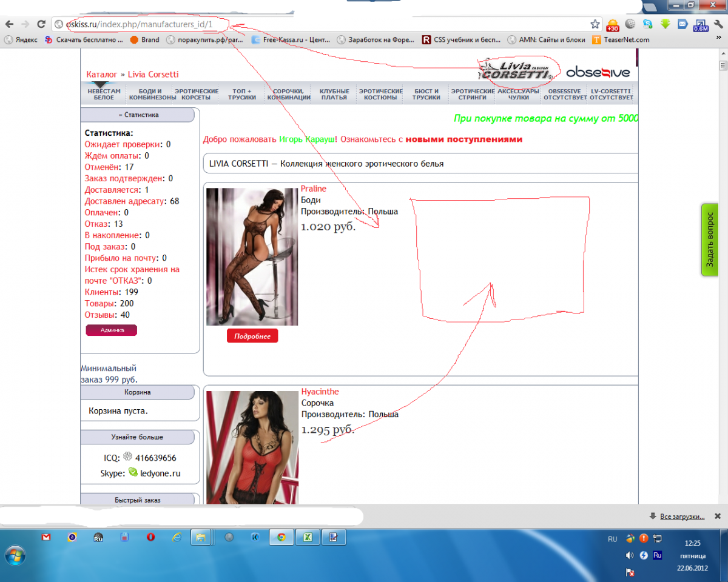Open Аксессуары чулки category tab
The height and width of the screenshot is (582, 728).
click(518, 94)
